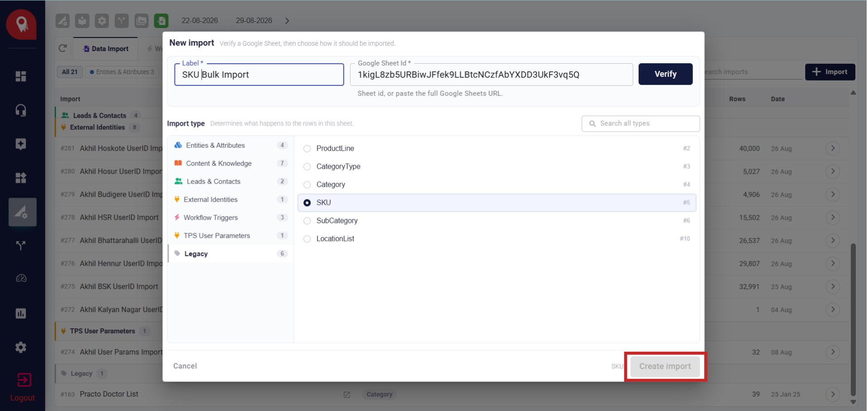The width and height of the screenshot is (868, 411).
Task: Choose Entities & Attributes import category
Action: (231, 145)
